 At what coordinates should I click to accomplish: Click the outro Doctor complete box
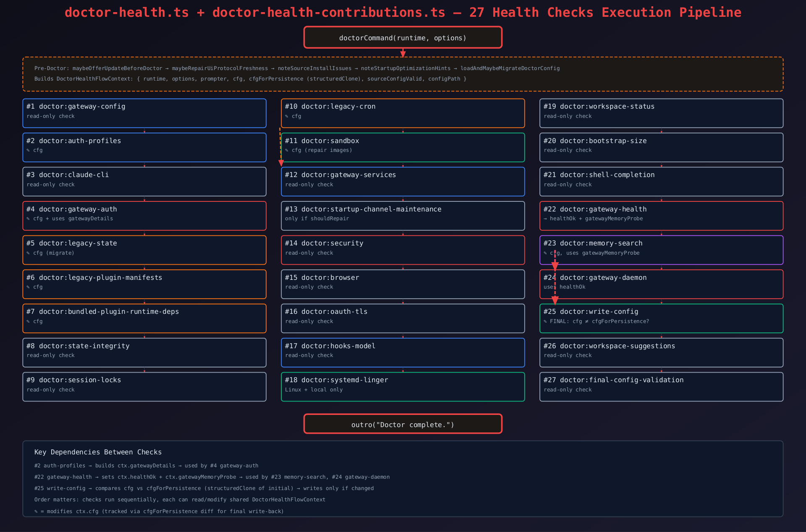(x=403, y=424)
